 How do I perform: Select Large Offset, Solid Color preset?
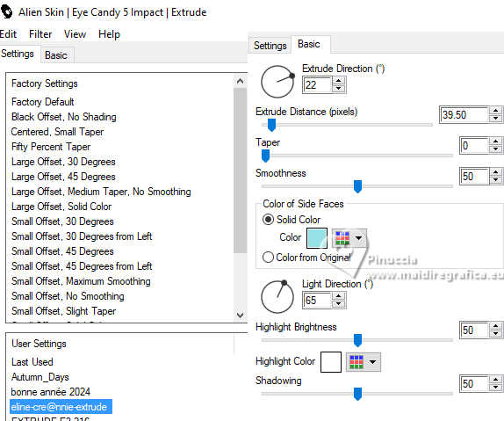pos(61,207)
